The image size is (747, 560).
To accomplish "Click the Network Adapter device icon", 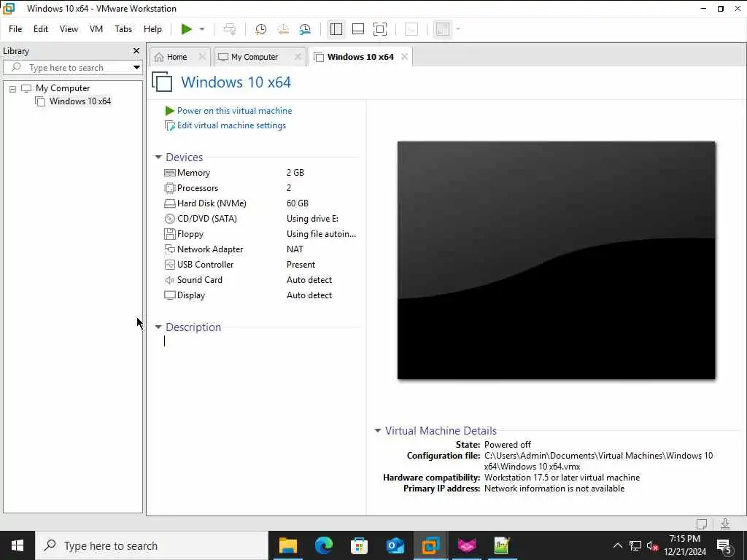I will (169, 249).
